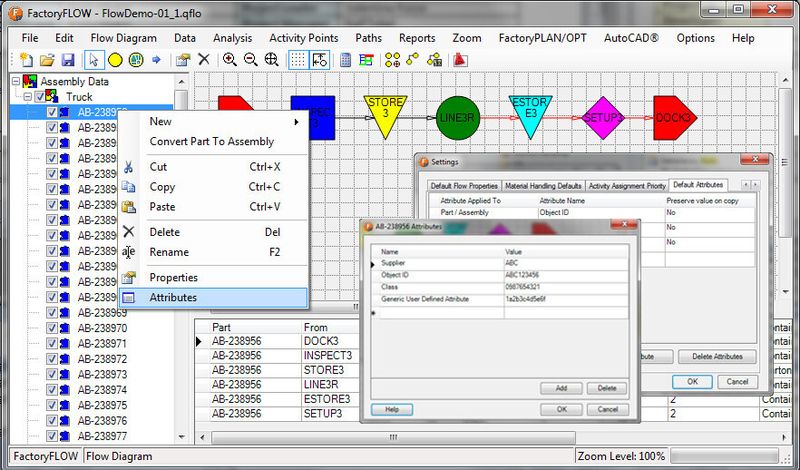Choose Attributes from the context menu
This screenshot has height=470, width=800.
173,297
